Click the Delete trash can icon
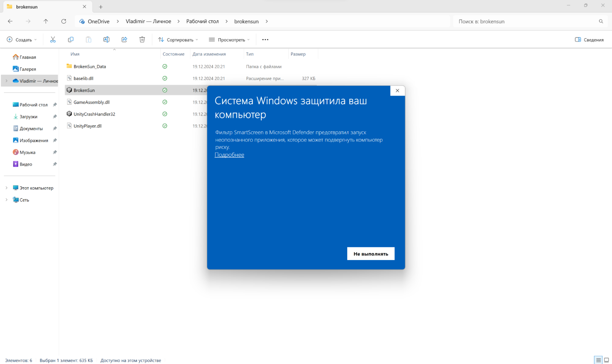Screen dimensions: 612x364 pyautogui.click(x=142, y=39)
